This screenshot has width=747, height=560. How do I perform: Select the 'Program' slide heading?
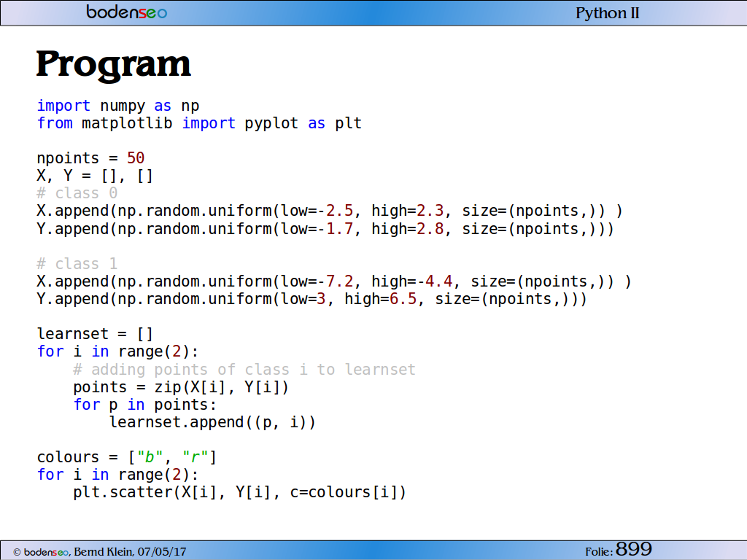(x=113, y=65)
